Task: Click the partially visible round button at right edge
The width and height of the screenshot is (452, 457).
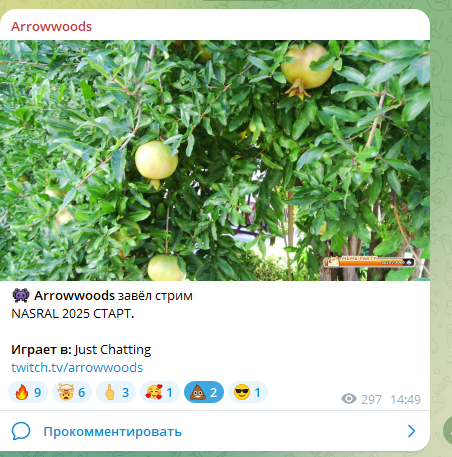Action: click(x=448, y=431)
